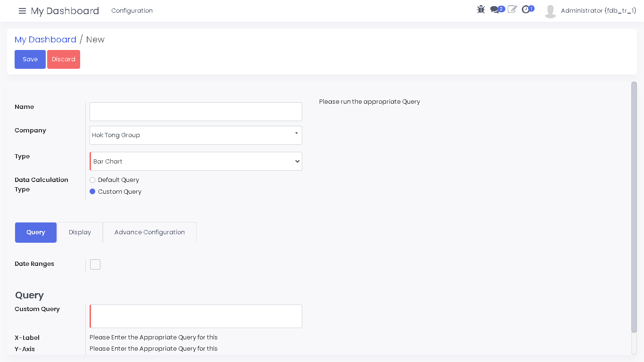Viewport: 644px width, 362px height.
Task: Click into the Name input field
Action: [196, 112]
